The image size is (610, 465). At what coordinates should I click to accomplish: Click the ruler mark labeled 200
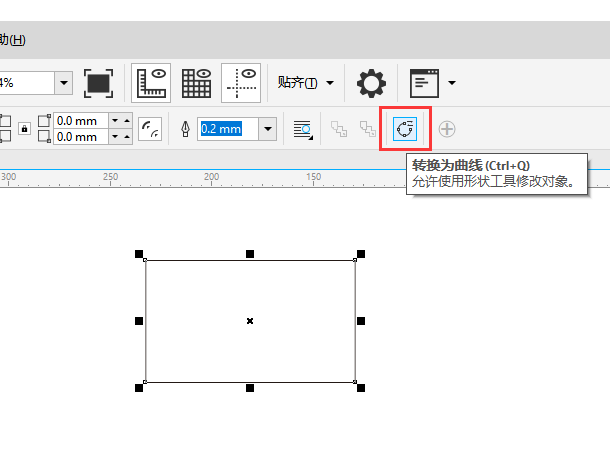click(x=212, y=177)
